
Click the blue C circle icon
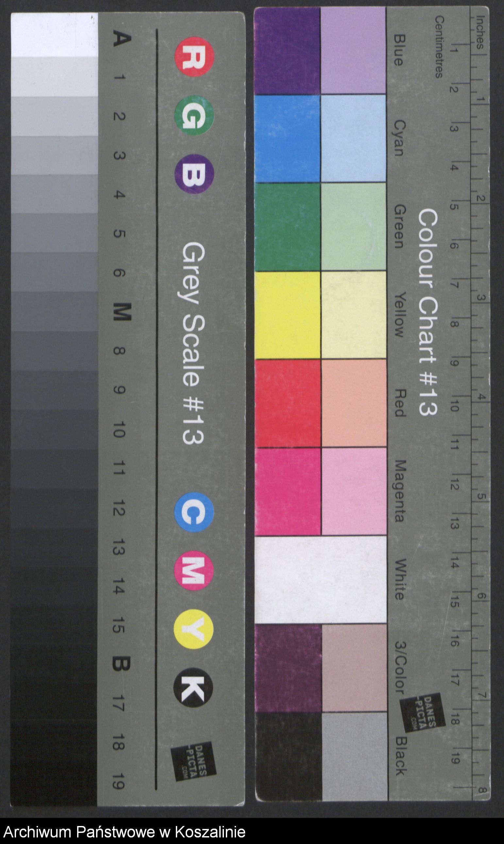[x=194, y=512]
